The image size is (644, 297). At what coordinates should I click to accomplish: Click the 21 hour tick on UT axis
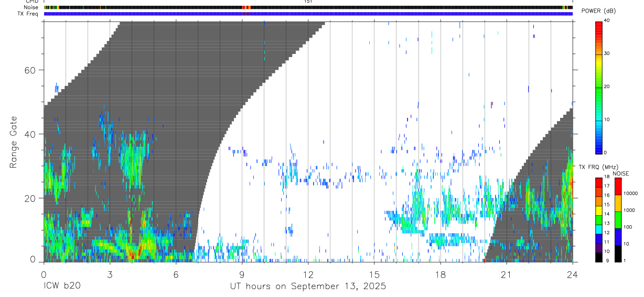[x=506, y=274]
